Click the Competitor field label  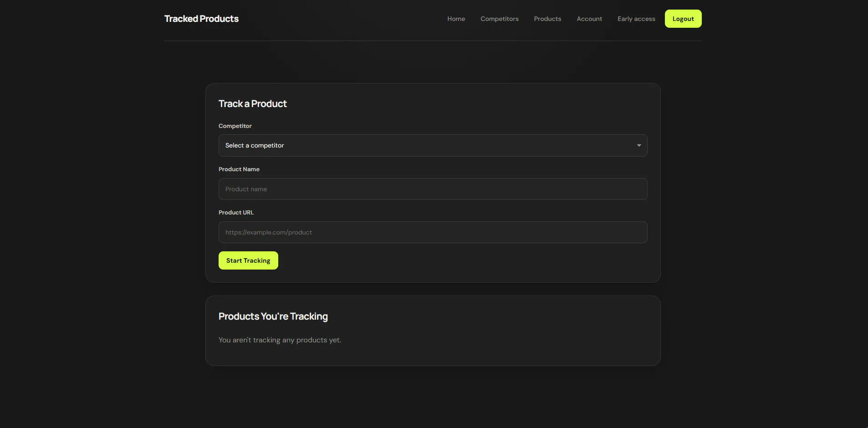(235, 126)
